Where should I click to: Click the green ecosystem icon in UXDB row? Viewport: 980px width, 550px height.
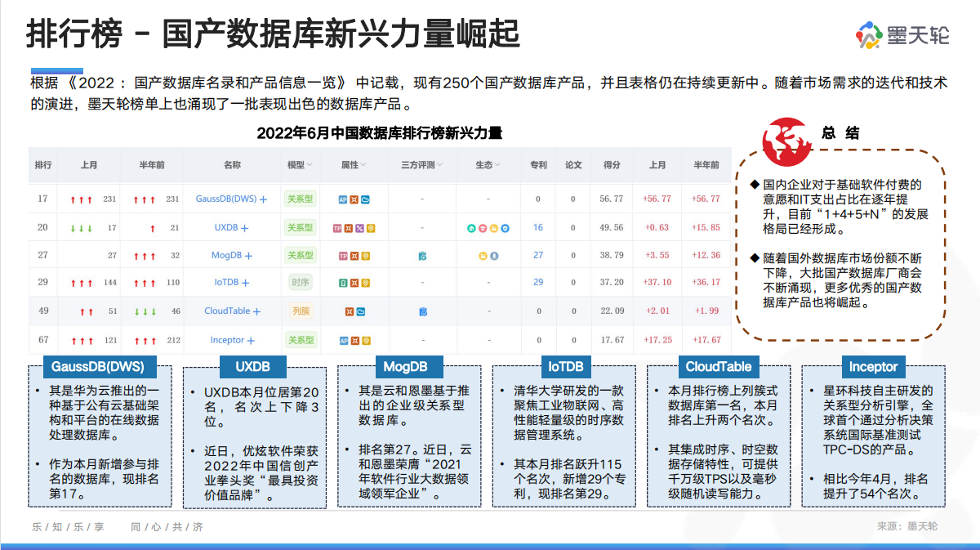471,228
